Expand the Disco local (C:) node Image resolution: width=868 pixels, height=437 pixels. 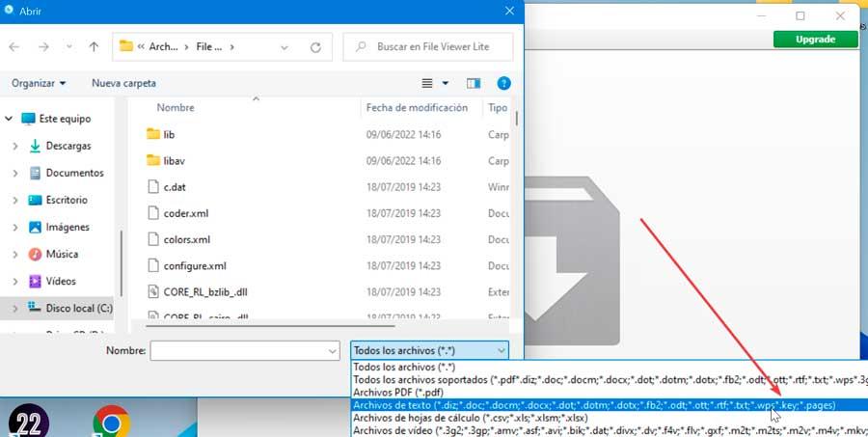pos(14,309)
